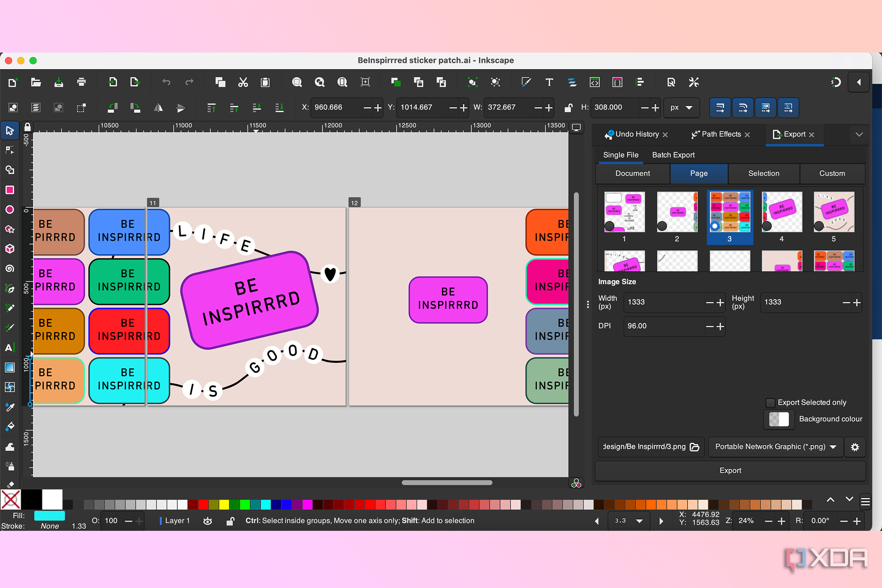Select the Calligraphy brush tool
882x588 pixels.
coord(10,328)
